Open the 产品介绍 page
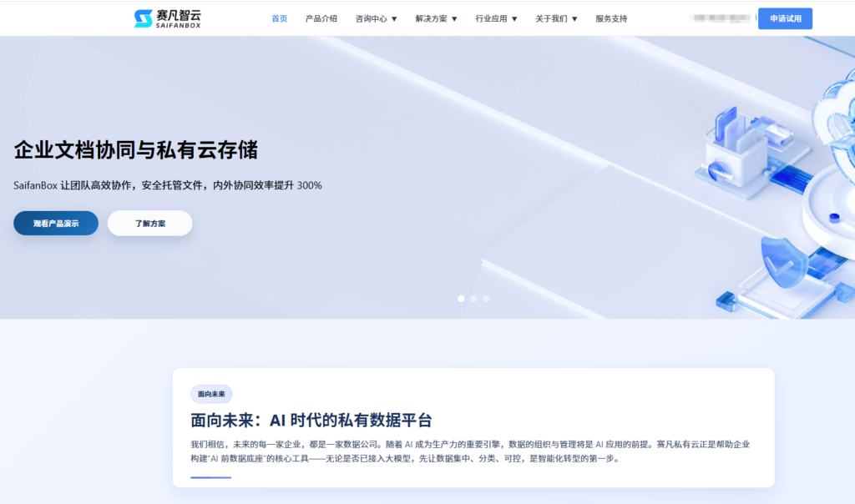855x504 pixels. click(321, 18)
